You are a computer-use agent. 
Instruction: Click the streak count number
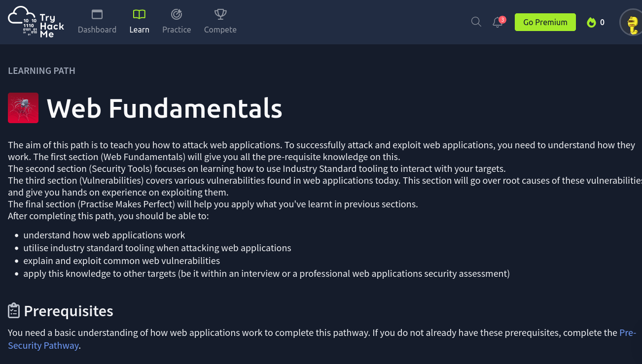pyautogui.click(x=602, y=22)
